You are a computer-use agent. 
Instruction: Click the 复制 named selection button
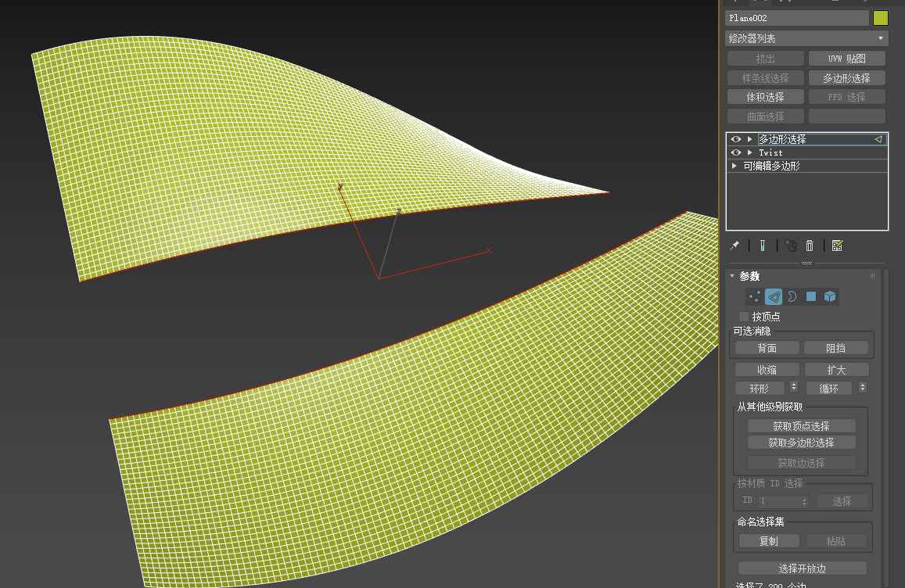[769, 541]
